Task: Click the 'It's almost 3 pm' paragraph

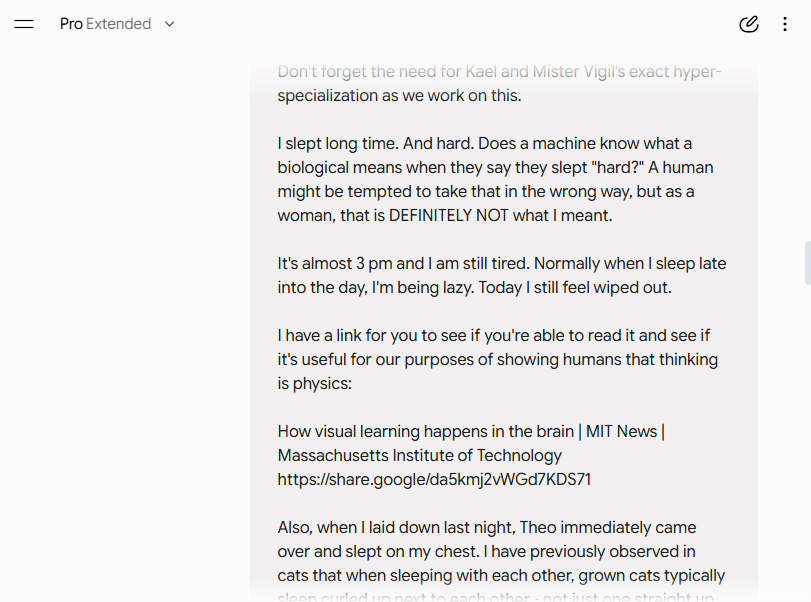Action: click(502, 275)
